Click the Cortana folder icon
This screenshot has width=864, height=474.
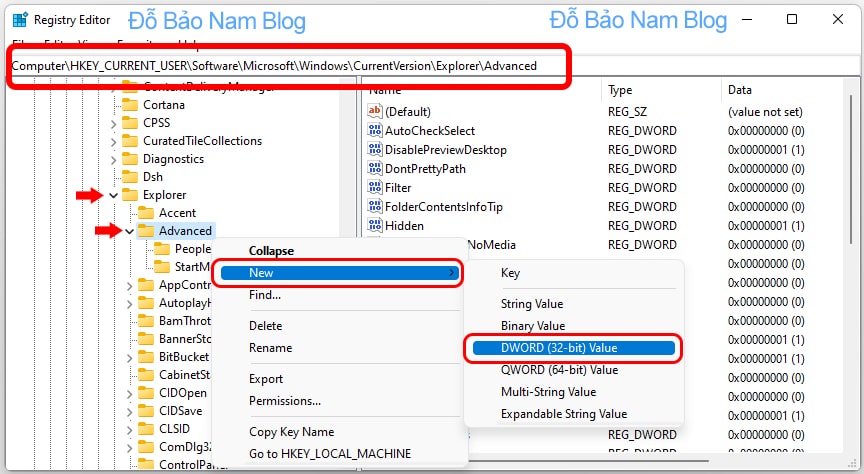pos(130,105)
